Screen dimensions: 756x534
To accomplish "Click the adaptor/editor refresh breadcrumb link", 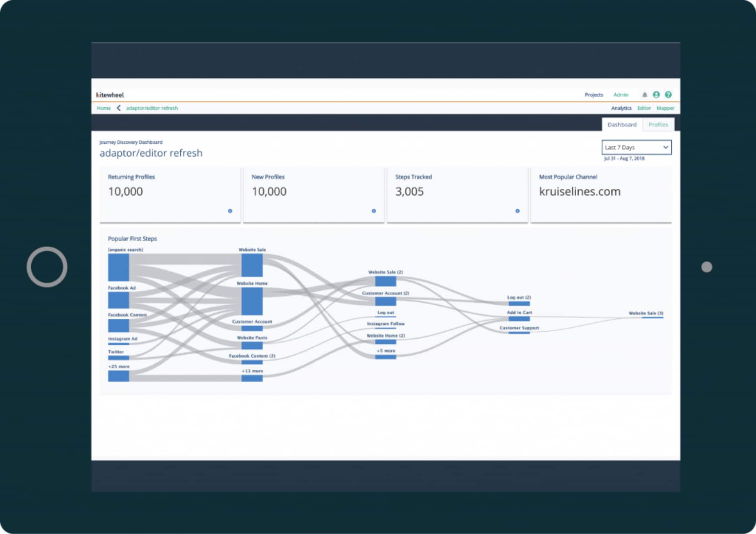I will pos(152,108).
